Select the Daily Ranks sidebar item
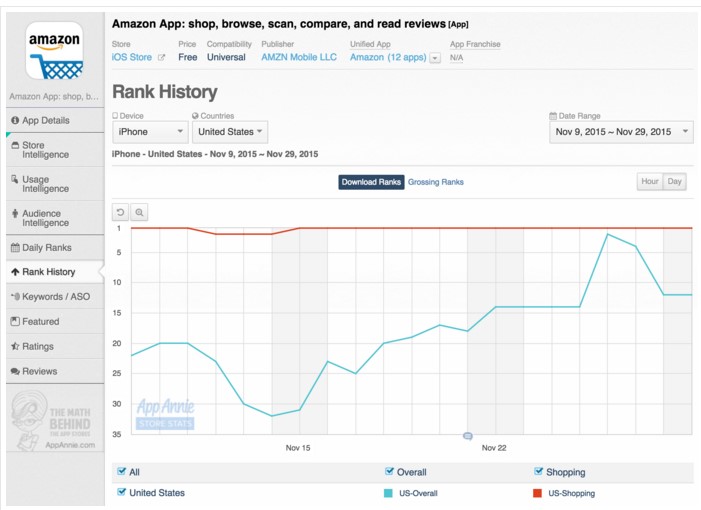This screenshot has width=701, height=510. tap(55, 248)
